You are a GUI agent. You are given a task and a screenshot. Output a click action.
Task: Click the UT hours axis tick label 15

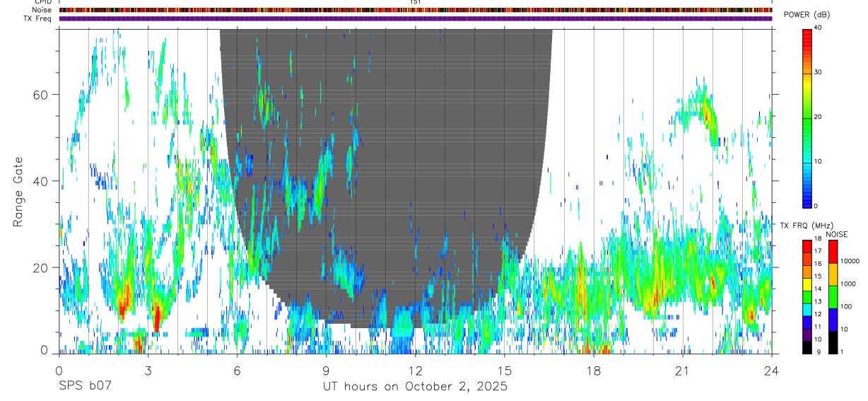tap(504, 371)
